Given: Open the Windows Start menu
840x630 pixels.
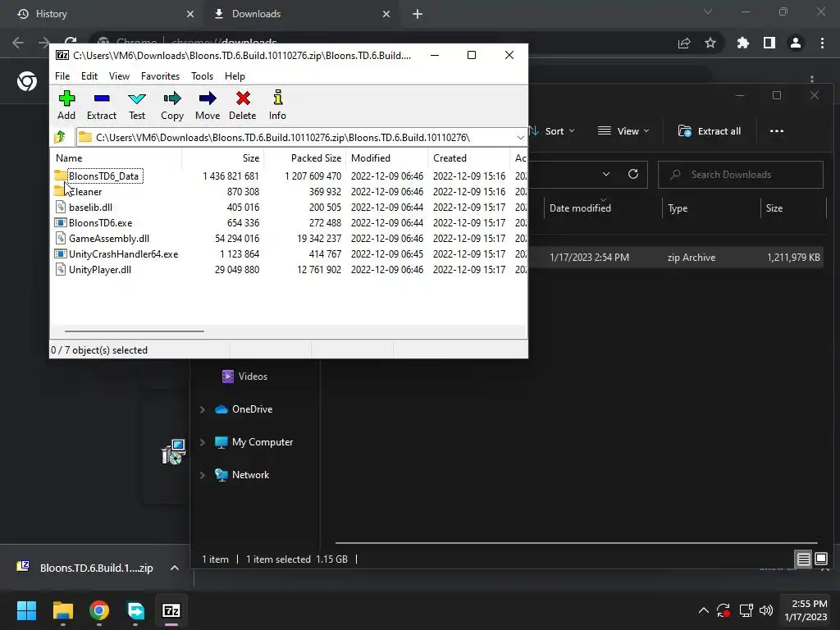Looking at the screenshot, I should pos(26,610).
